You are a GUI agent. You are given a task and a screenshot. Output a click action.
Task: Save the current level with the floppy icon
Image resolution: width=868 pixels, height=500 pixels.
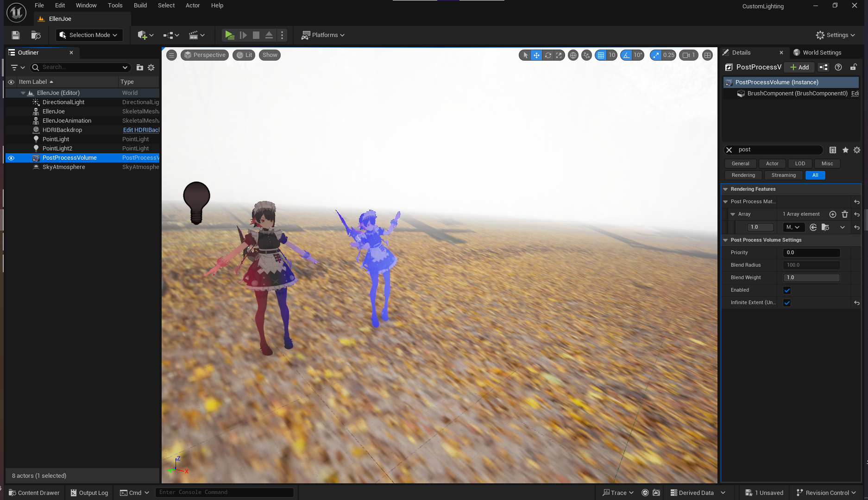(x=16, y=35)
